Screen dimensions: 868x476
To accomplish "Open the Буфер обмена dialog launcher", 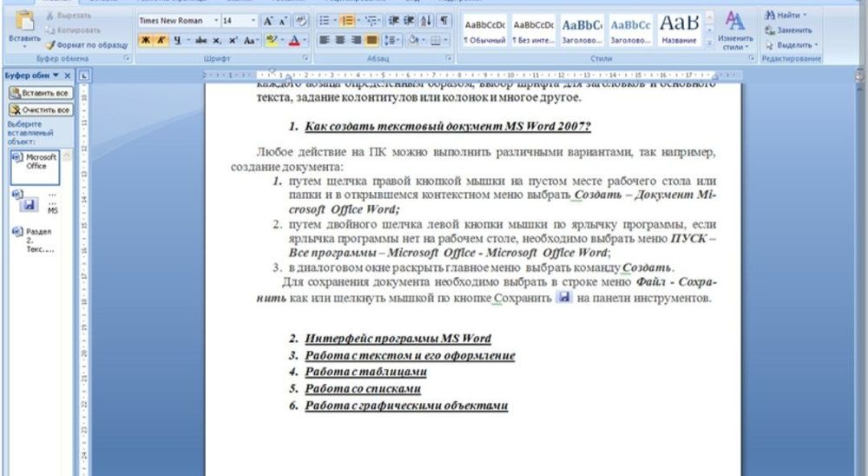I will (127, 58).
